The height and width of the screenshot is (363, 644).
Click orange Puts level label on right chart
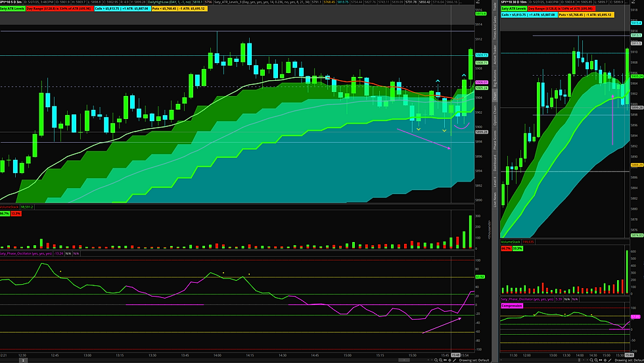[586, 15]
